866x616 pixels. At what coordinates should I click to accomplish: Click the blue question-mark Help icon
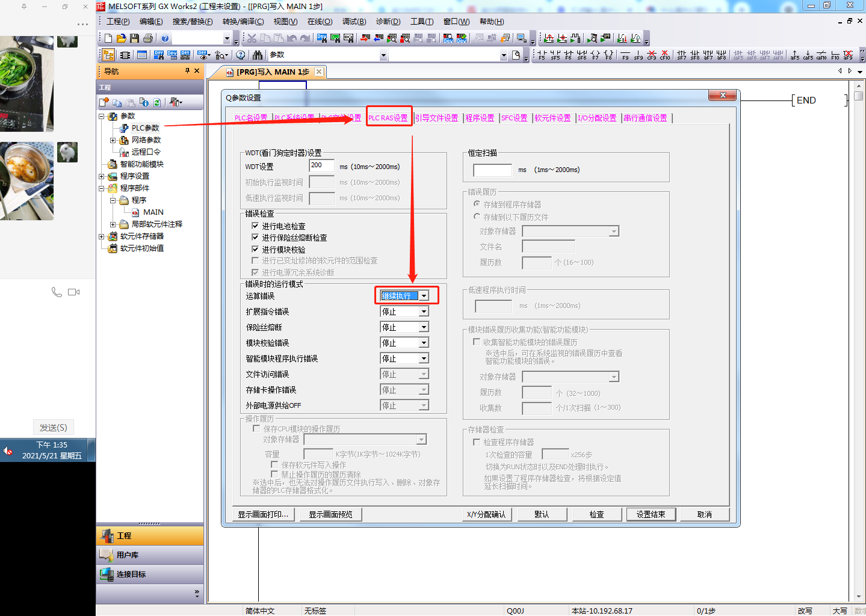pos(165,38)
